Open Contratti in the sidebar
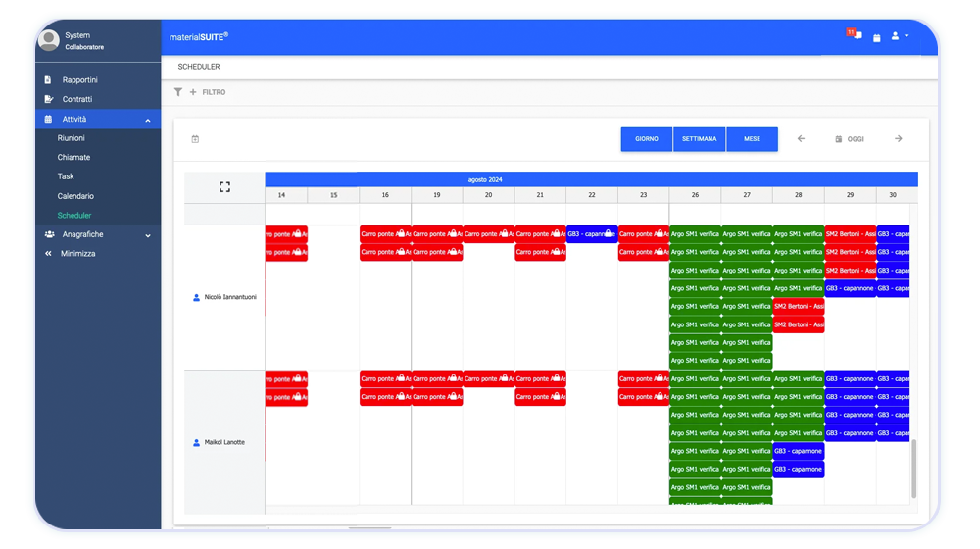This screenshot has height=549, width=980. point(77,100)
